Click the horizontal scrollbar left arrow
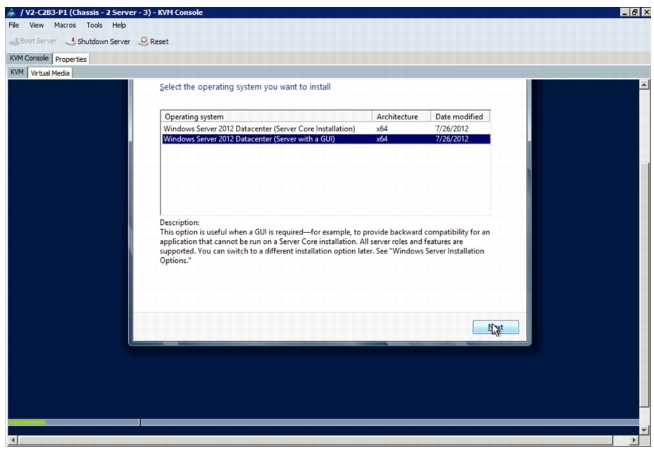 13,440
